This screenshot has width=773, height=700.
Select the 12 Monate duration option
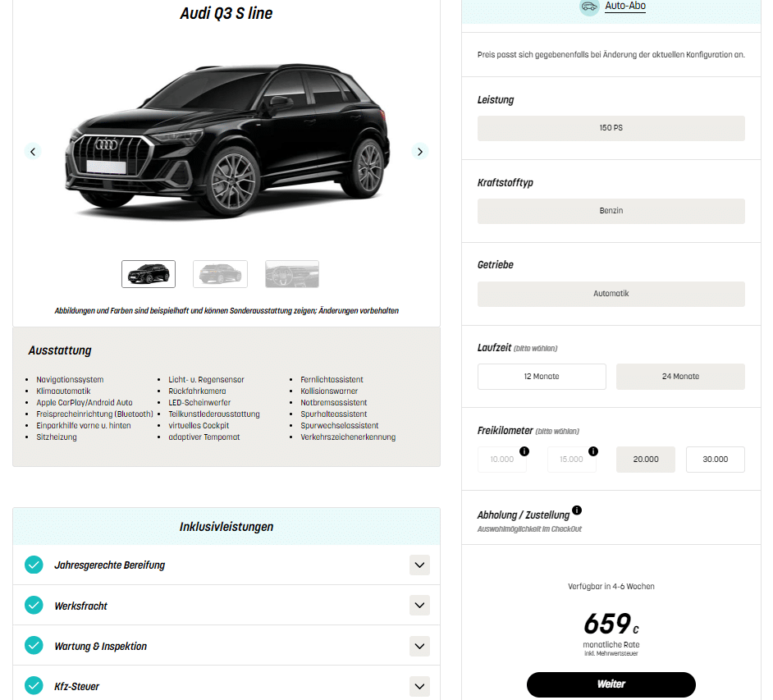542,377
